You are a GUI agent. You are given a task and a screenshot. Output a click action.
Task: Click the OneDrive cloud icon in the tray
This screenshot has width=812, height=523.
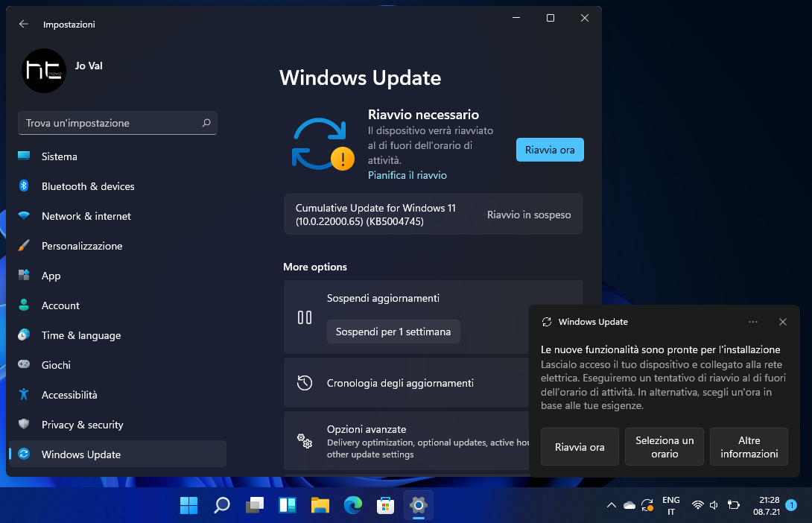[629, 505]
